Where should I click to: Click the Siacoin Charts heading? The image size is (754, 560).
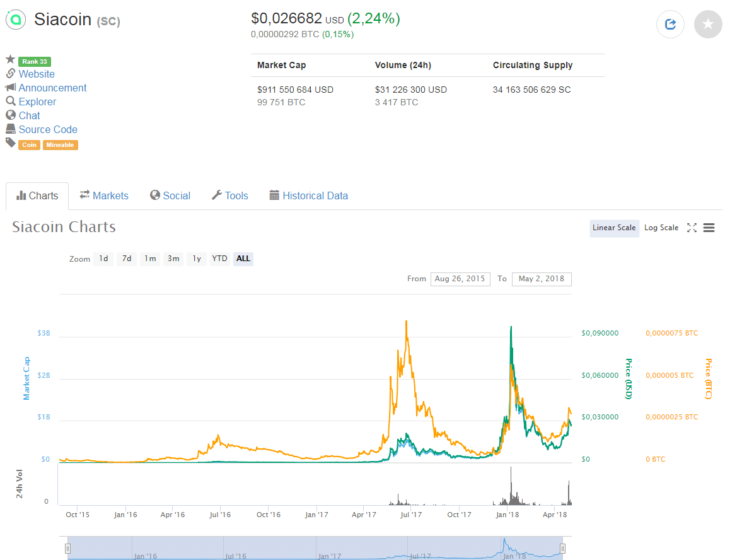coord(64,226)
